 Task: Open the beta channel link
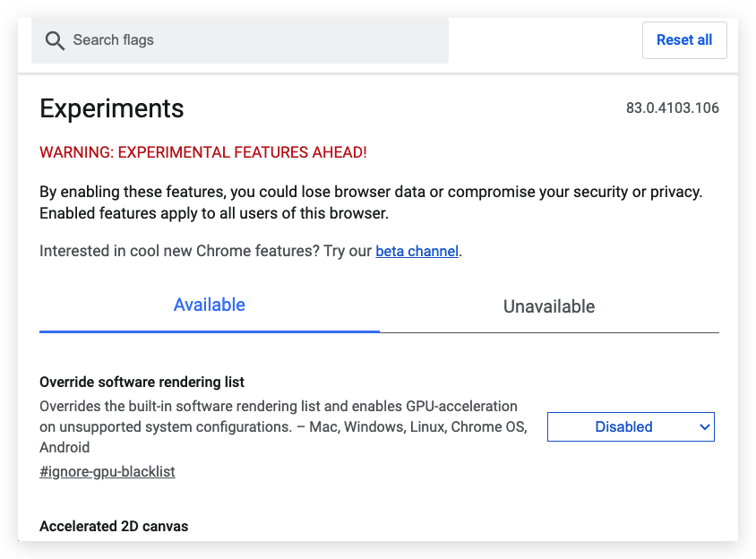(x=417, y=252)
